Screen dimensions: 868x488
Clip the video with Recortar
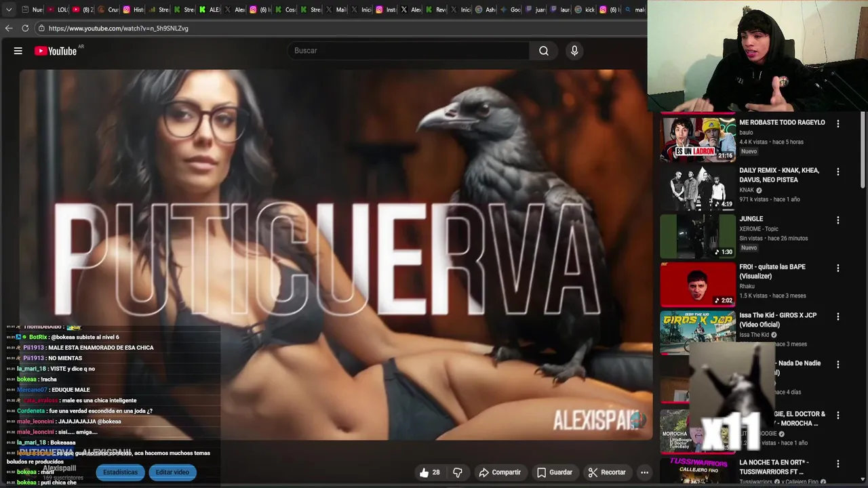[607, 472]
